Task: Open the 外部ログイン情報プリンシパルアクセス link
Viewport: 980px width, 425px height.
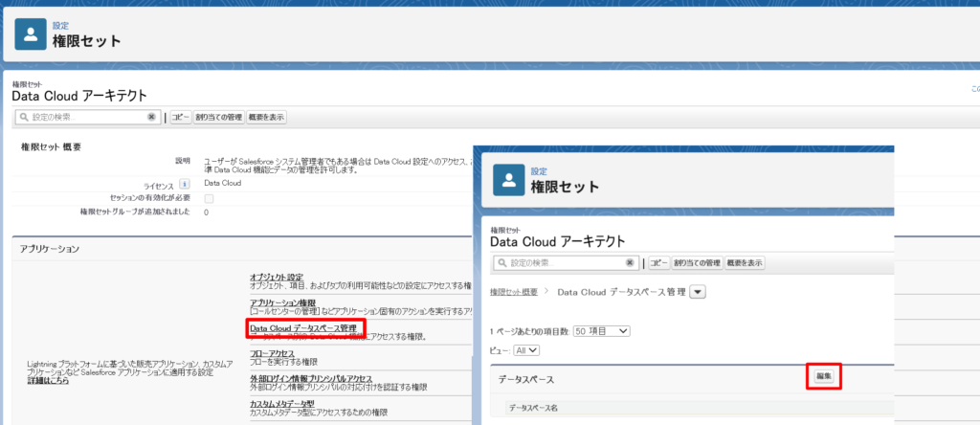Action: coord(311,379)
